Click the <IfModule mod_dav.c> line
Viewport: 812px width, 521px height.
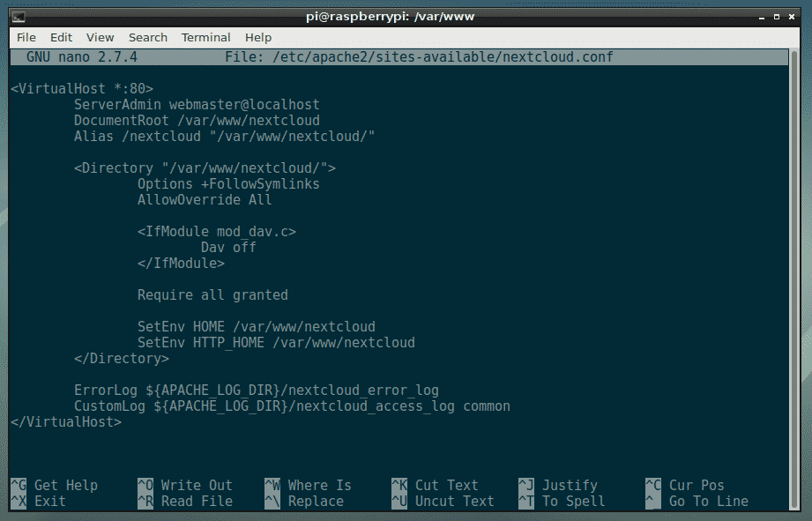coord(217,232)
